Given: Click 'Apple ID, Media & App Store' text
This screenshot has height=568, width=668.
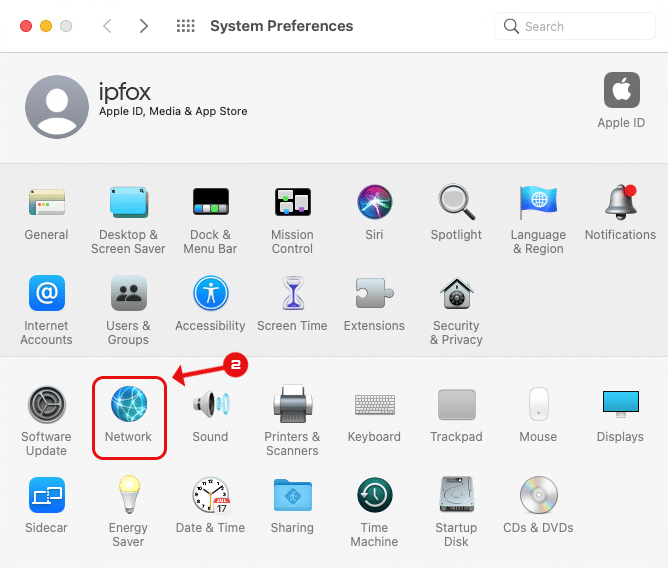Looking at the screenshot, I should pos(173,112).
